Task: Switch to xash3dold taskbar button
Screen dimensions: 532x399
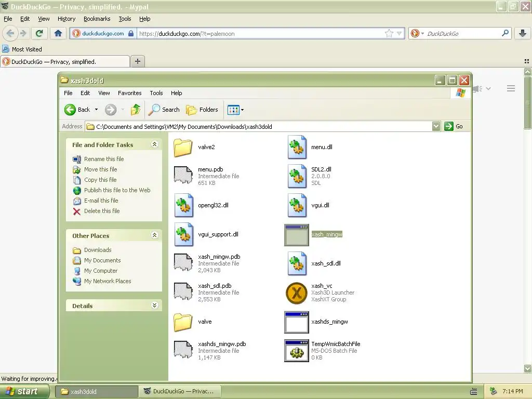Action: point(96,392)
